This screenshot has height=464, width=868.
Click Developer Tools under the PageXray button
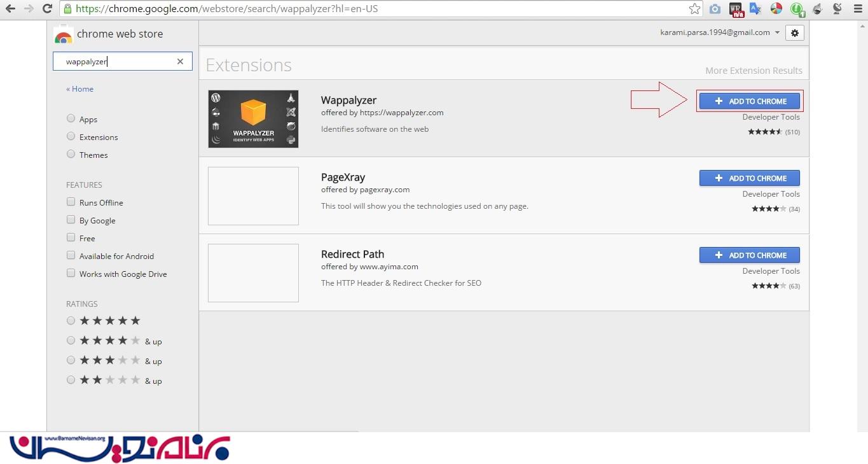[771, 194]
